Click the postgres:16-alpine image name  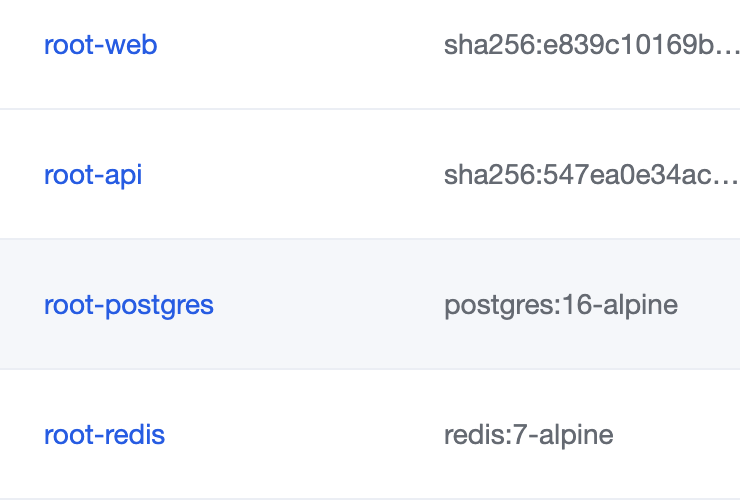(561, 305)
